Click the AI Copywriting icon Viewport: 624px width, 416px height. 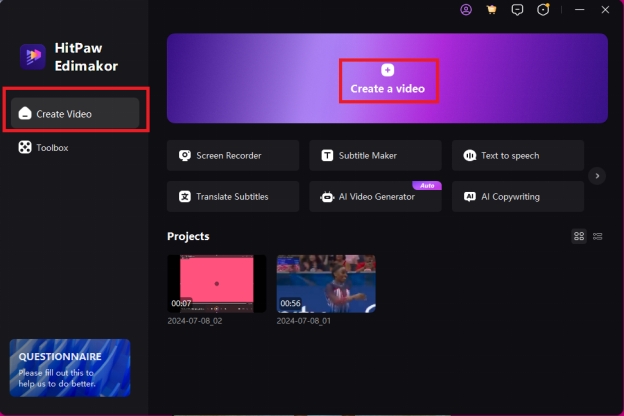470,196
